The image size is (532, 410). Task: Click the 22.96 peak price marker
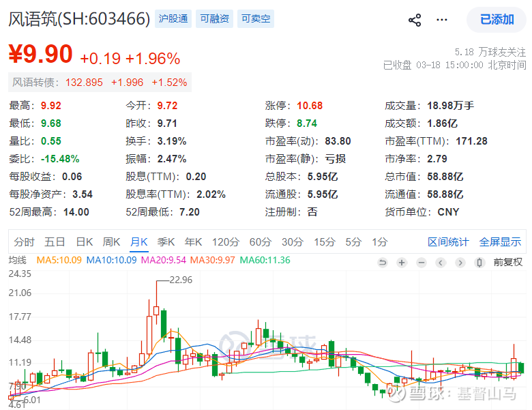tap(181, 280)
